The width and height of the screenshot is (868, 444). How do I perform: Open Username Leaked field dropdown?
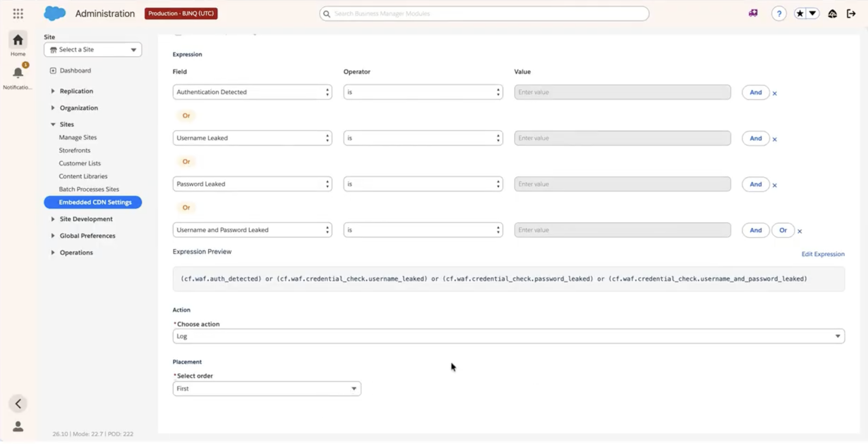[252, 138]
